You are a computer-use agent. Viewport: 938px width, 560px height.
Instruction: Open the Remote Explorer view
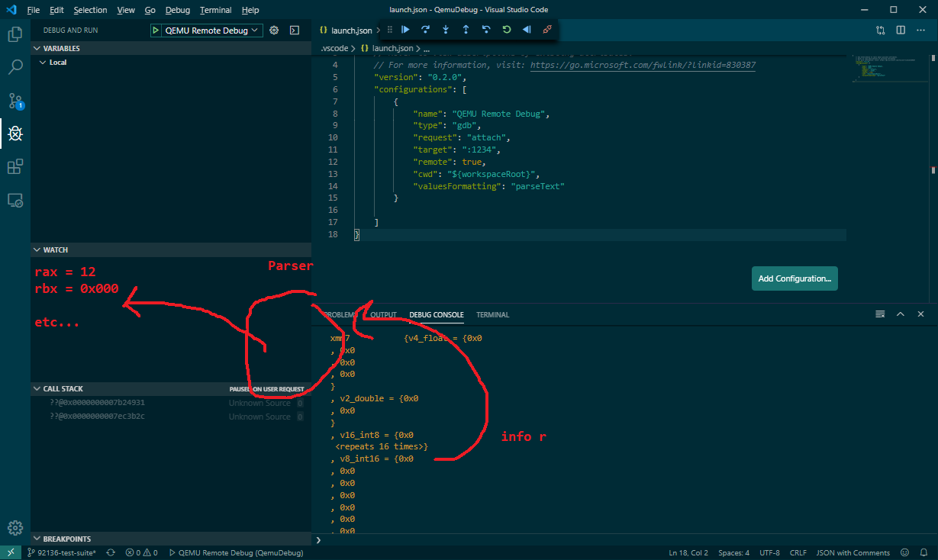[15, 200]
